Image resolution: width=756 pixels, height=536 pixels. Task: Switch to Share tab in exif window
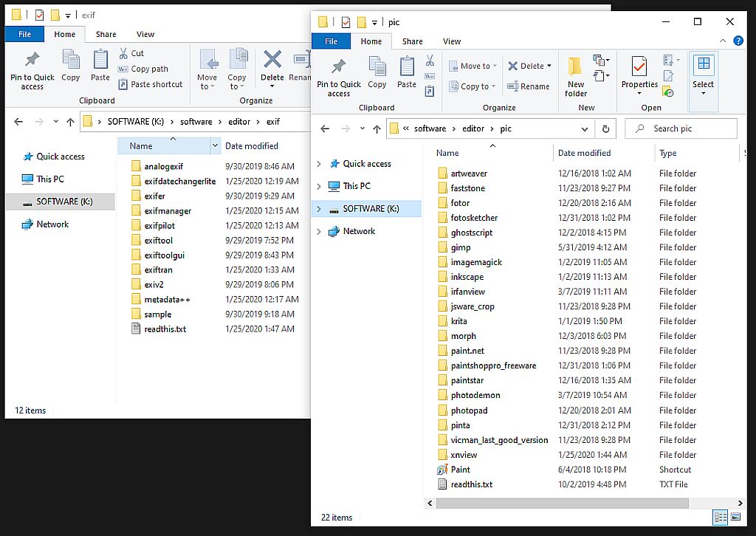[106, 34]
